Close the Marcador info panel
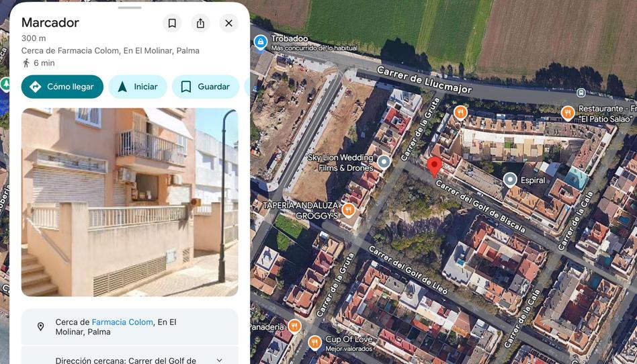This screenshot has width=637, height=364. point(228,23)
